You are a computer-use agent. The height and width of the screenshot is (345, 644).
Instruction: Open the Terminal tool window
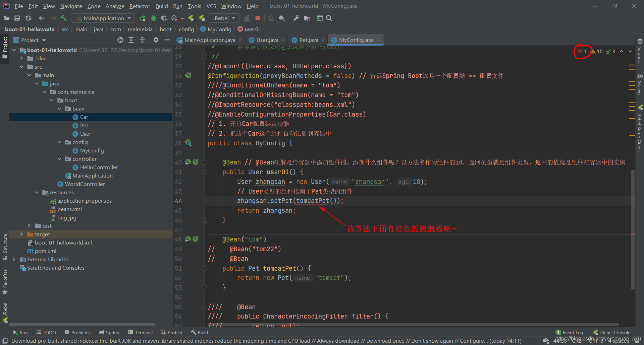[x=140, y=332]
